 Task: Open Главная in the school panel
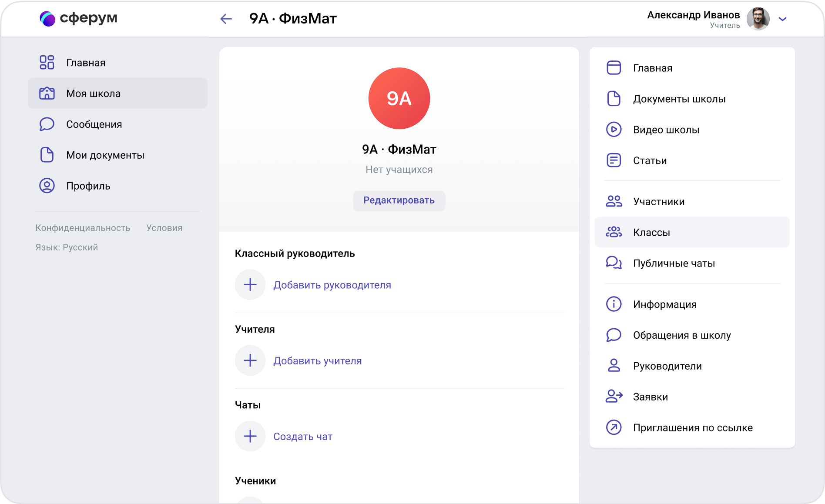tap(692, 68)
